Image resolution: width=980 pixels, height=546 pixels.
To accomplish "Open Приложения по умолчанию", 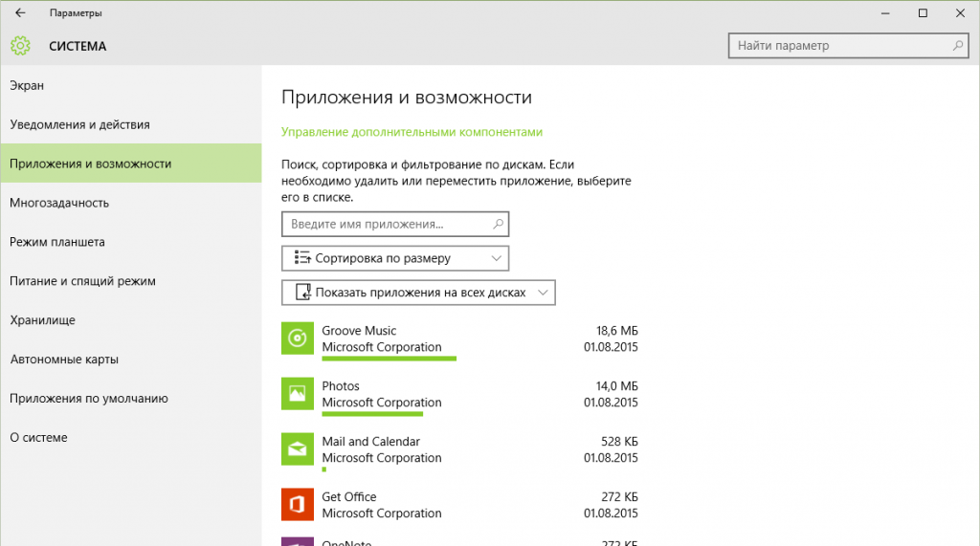I will 130,398.
